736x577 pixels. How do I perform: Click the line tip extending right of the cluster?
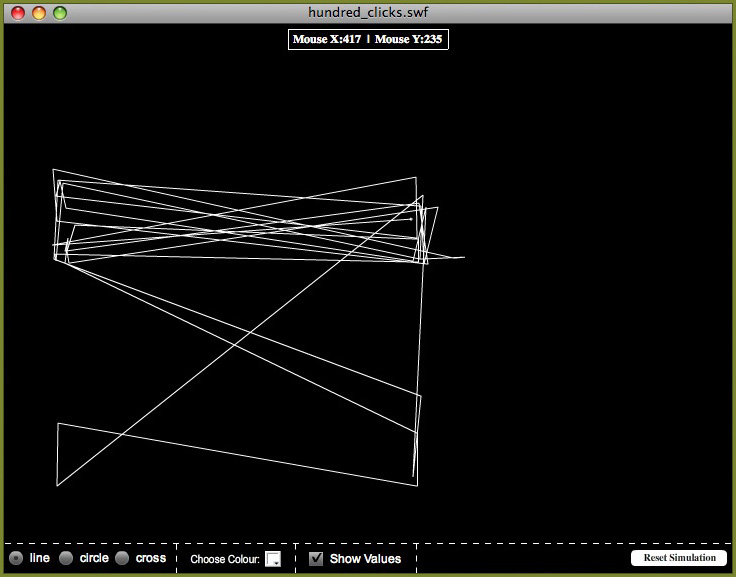(x=464, y=258)
